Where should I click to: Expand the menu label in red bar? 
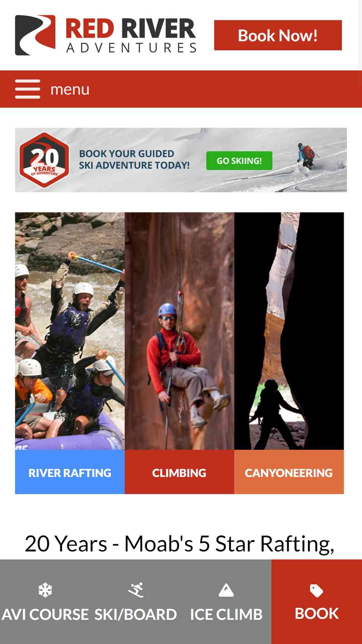70,89
